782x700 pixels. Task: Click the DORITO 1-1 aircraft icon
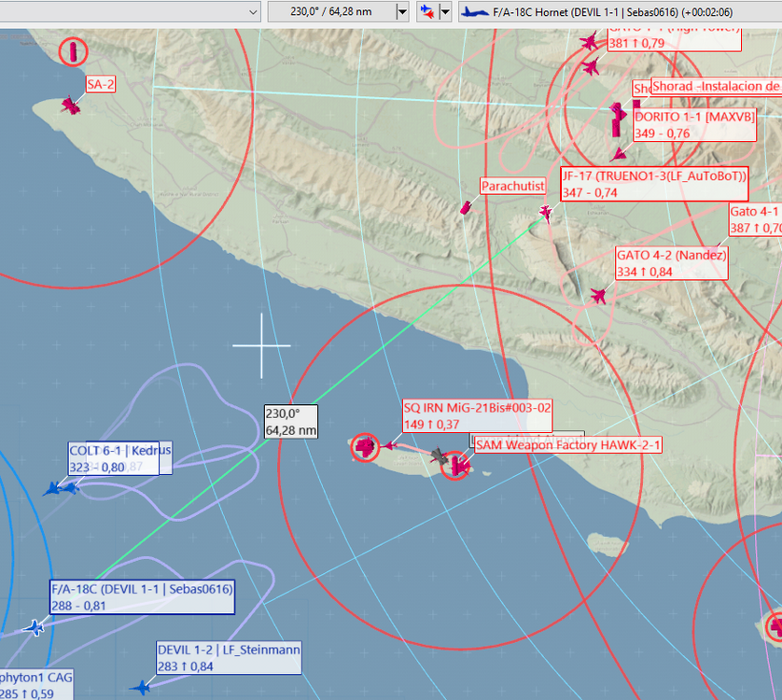(x=618, y=154)
